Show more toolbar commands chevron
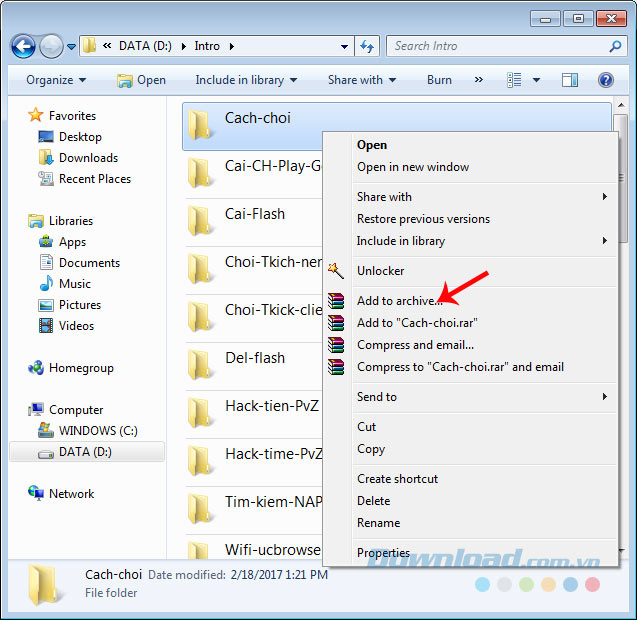The image size is (637, 620). tap(479, 80)
